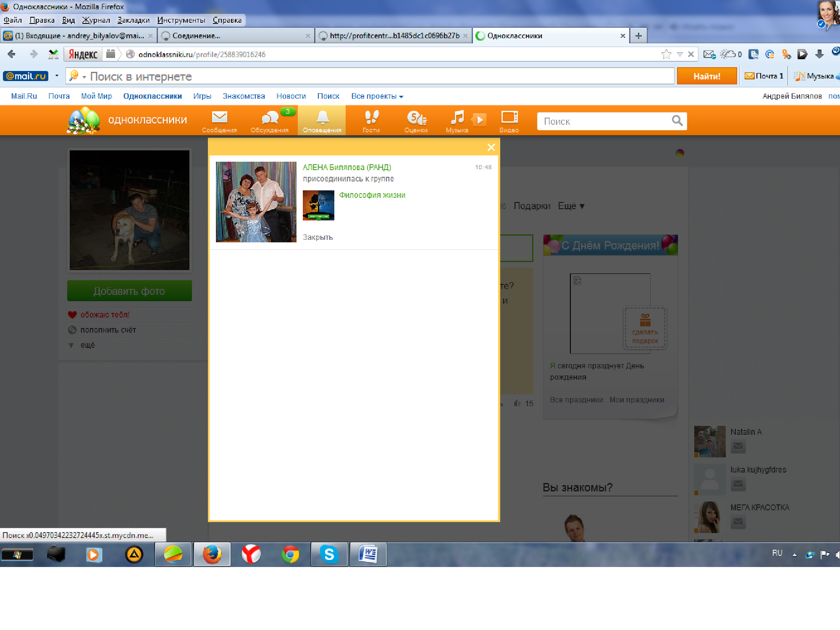This screenshot has height=630, width=840.
Task: Open the Журнал menu
Action: [x=96, y=20]
